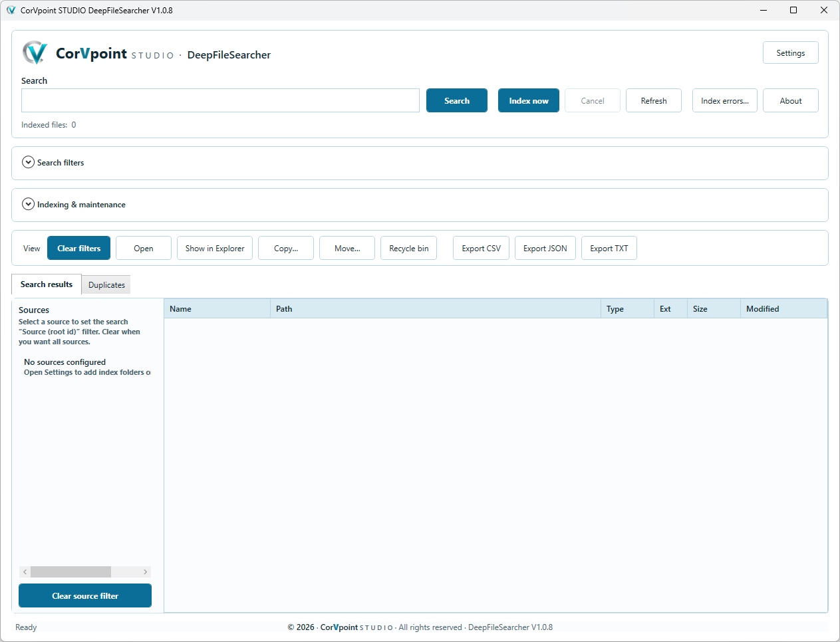Click the "Ready" status text
Image resolution: width=840 pixels, height=642 pixels.
click(x=26, y=627)
